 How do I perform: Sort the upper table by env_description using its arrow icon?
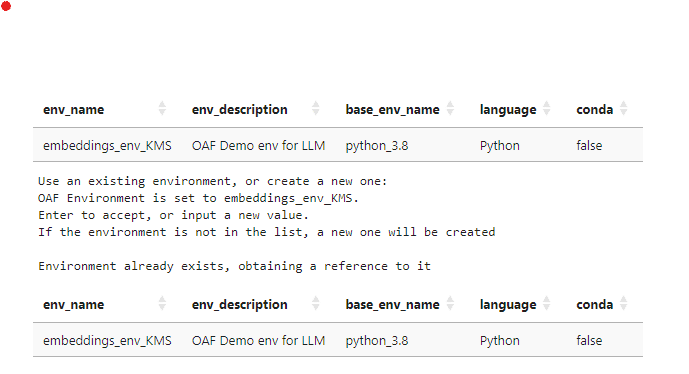tap(315, 108)
